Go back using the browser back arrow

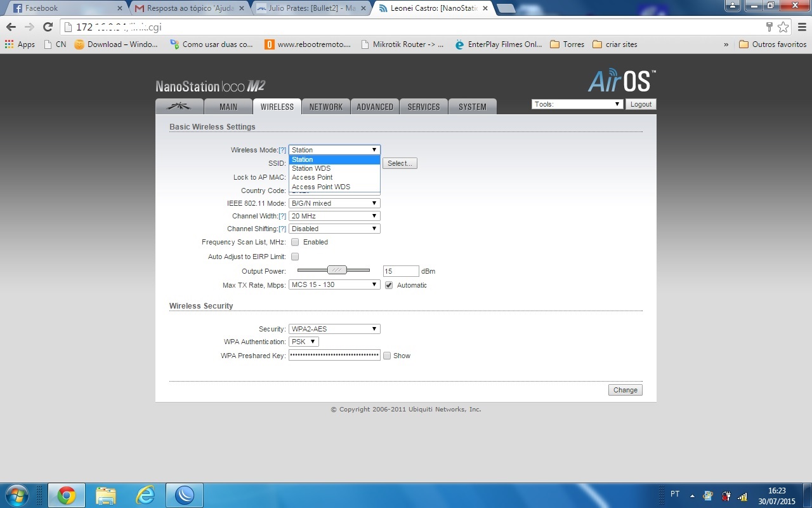(11, 27)
